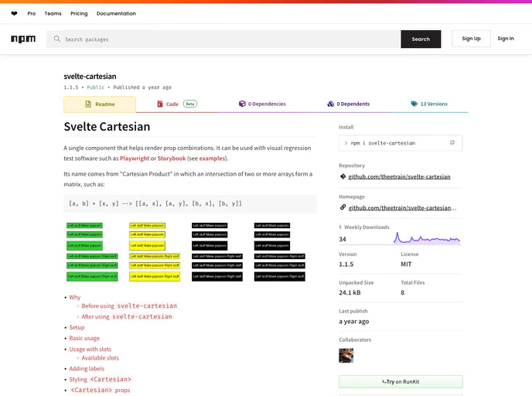This screenshot has height=396, width=532.
Task: Jump to Usage with slots section
Action: click(x=90, y=349)
